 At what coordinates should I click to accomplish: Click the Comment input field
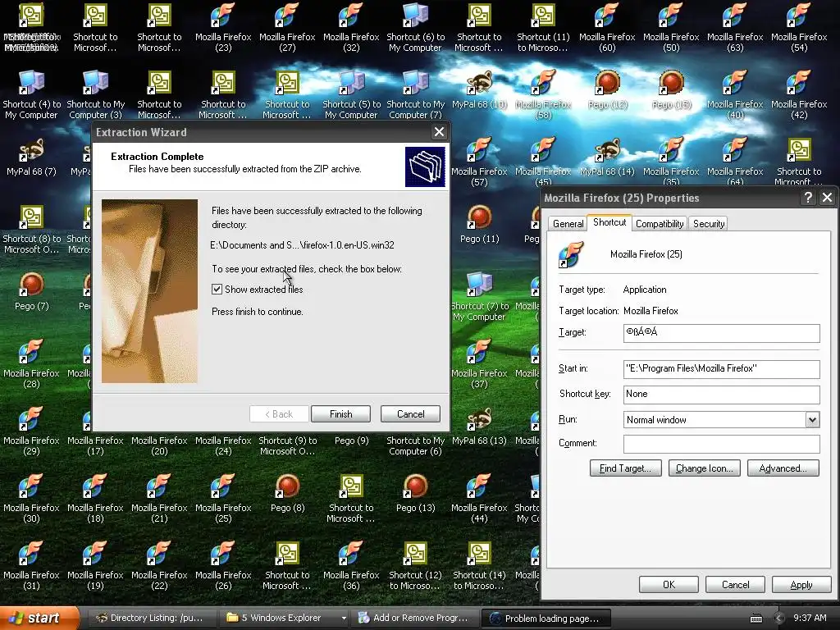[x=721, y=444]
